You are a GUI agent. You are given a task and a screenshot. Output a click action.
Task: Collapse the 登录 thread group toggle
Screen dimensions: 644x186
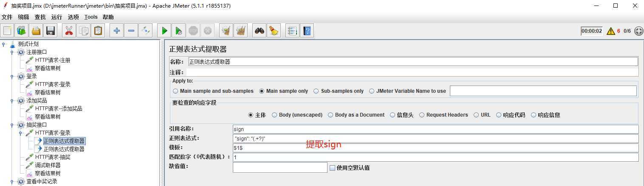pyautogui.click(x=12, y=77)
